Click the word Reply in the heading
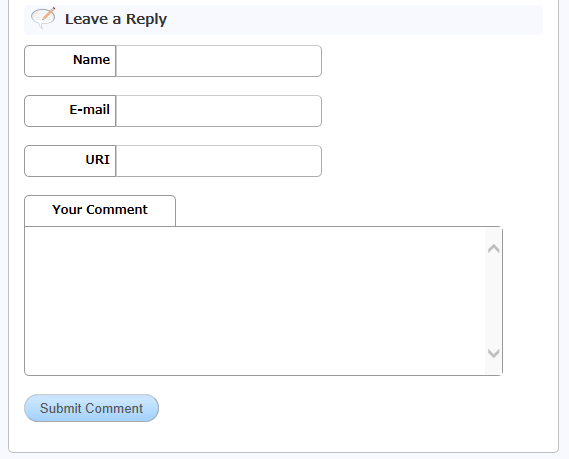This screenshot has height=459, width=569. (x=146, y=20)
